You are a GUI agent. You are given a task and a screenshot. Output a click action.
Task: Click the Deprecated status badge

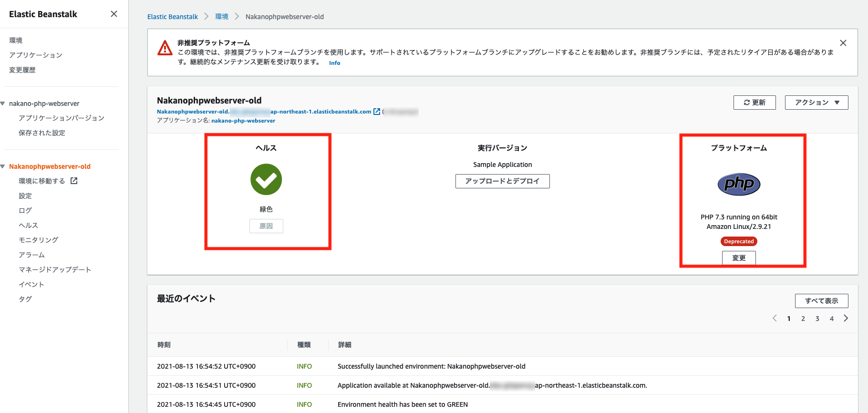pos(739,241)
